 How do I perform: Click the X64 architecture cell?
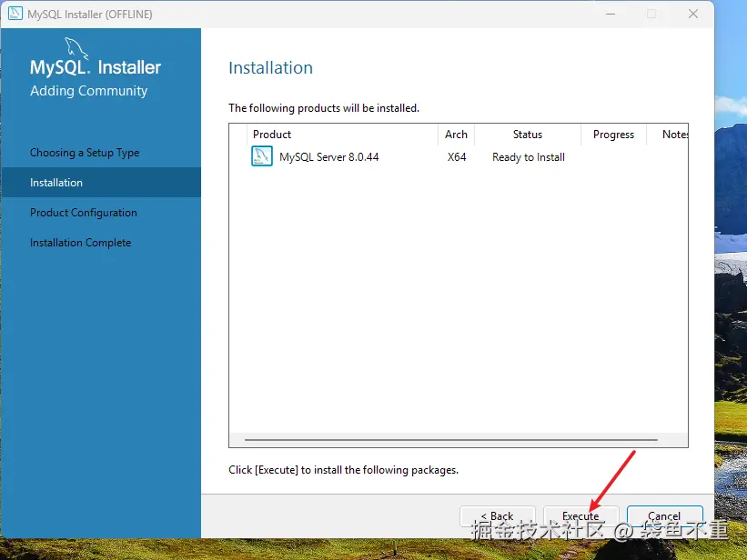point(457,157)
